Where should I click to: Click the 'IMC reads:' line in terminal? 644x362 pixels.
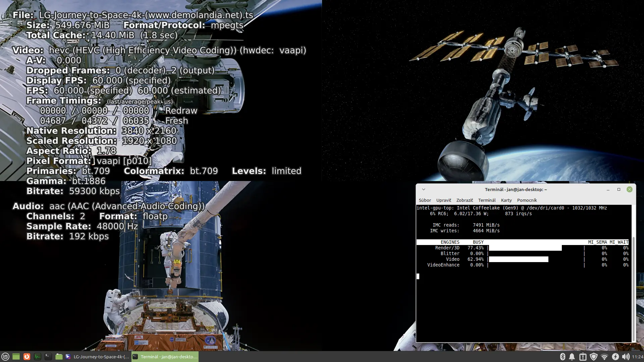tap(466, 225)
